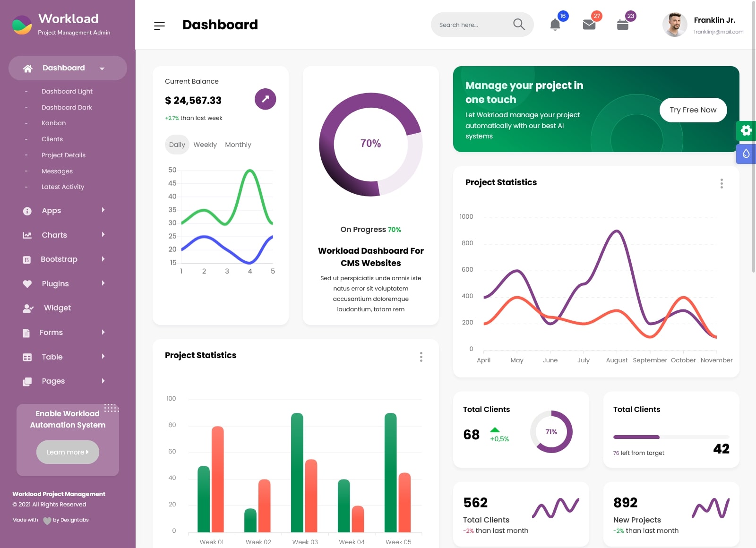Click the Learn more button
This screenshot has height=548, width=756.
point(68,452)
